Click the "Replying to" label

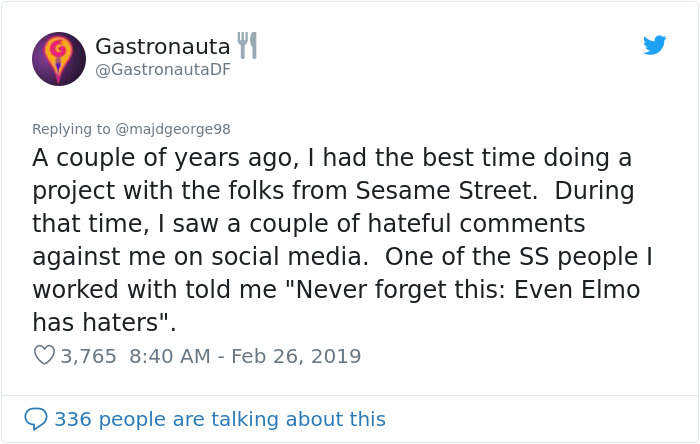pyautogui.click(x=73, y=129)
